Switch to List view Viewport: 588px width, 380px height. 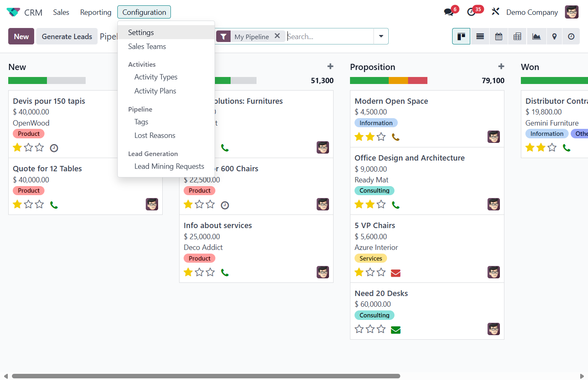(480, 36)
